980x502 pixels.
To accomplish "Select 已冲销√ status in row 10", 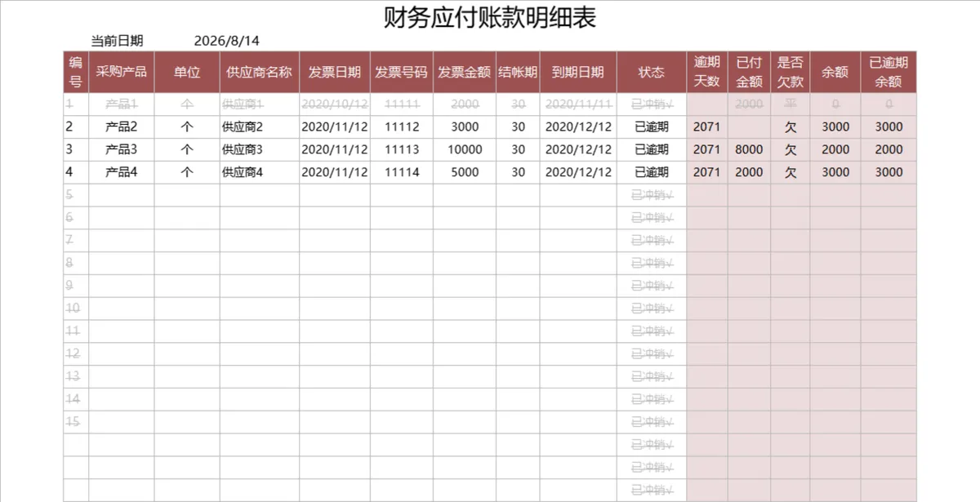I will pos(652,309).
